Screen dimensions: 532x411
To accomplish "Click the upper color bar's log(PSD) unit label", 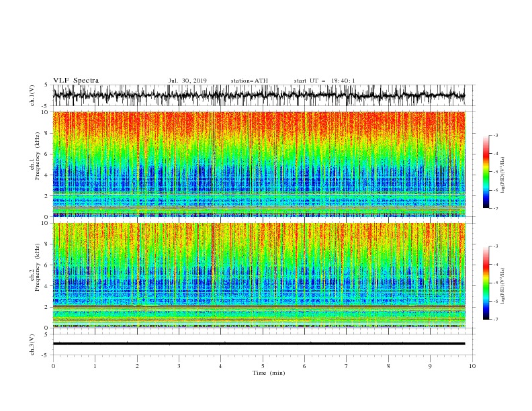I will 503,175.
